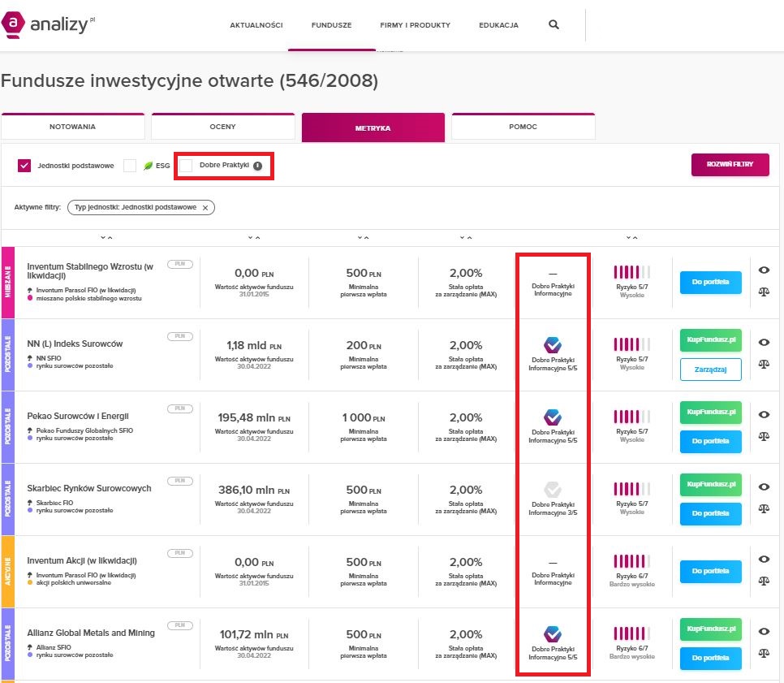Screen dimensions: 784x683
Task: Click KupFundusz.pl for Pekao Surowców i Energii
Action: 710,412
